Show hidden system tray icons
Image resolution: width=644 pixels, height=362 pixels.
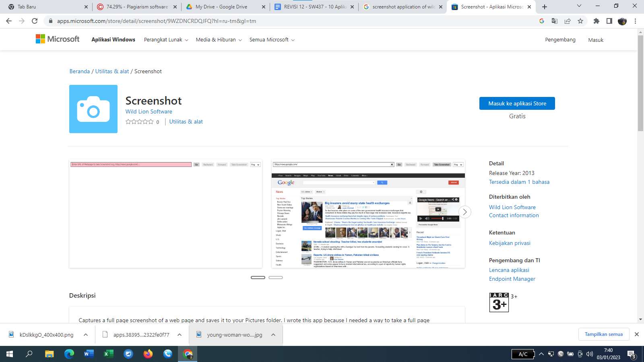click(x=541, y=354)
